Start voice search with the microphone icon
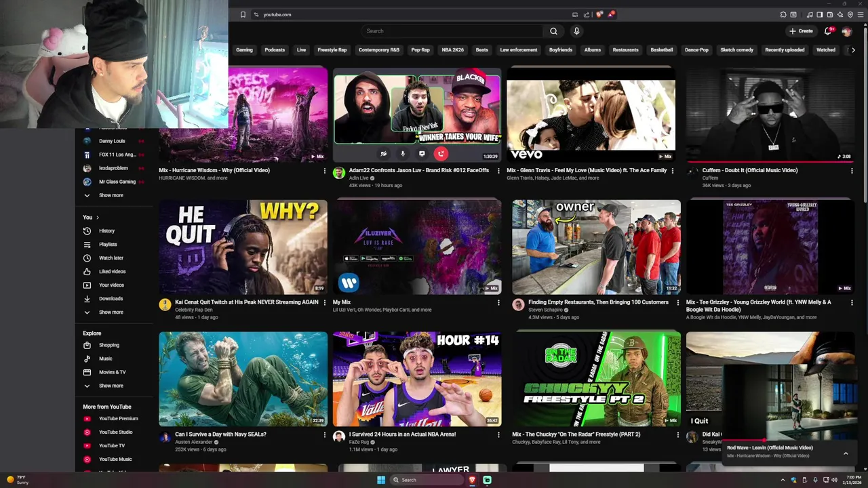The height and width of the screenshot is (488, 868). coord(576,31)
